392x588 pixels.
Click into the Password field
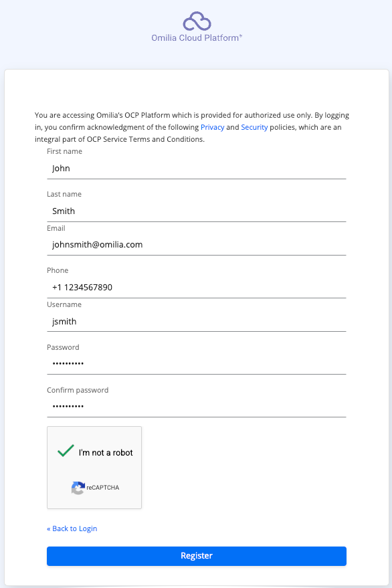[x=197, y=364]
